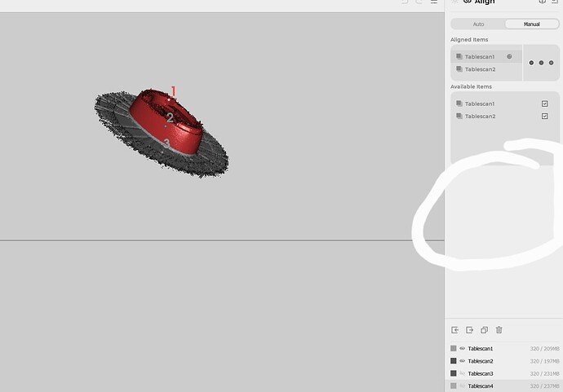This screenshot has width=563, height=392.
Task: Click the import scan icon
Action: [454, 330]
